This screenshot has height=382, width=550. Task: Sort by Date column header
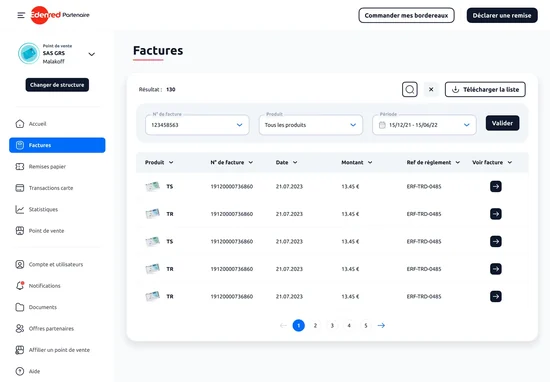286,162
